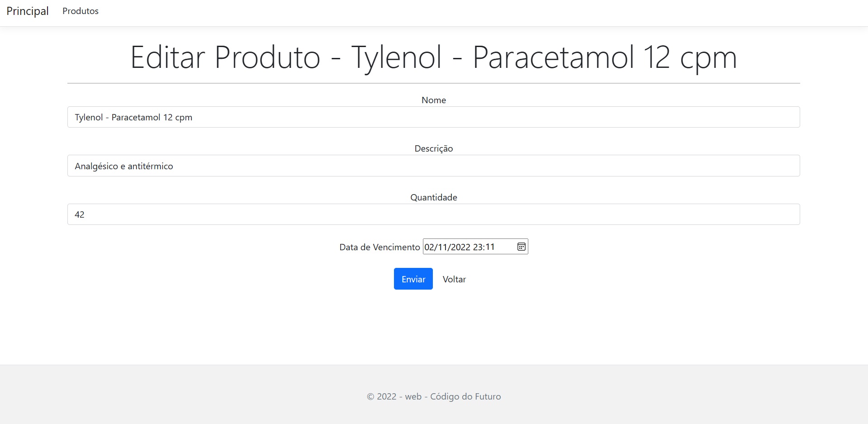Click the Quantidade label
The height and width of the screenshot is (424, 868).
click(433, 197)
